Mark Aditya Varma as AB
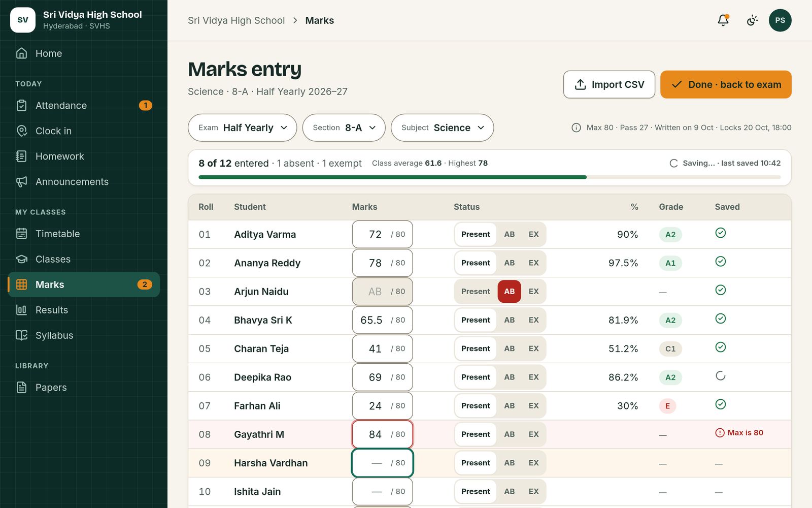The image size is (812, 508). coord(509,234)
